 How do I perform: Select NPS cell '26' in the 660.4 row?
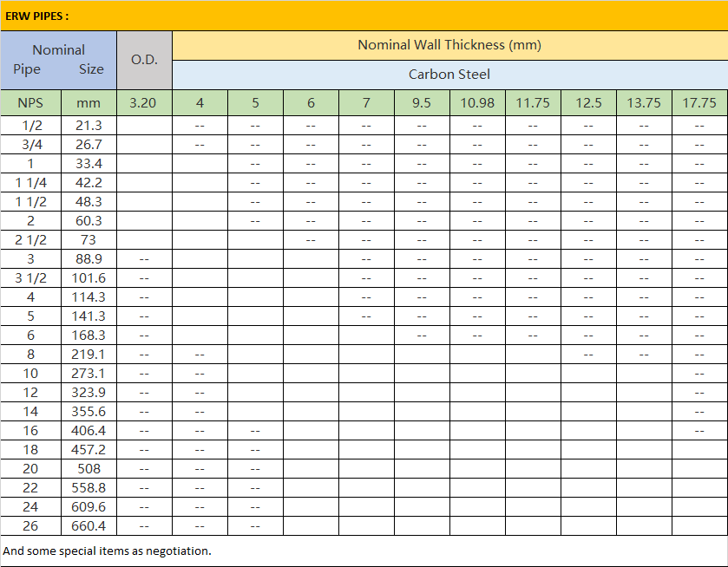(30, 525)
